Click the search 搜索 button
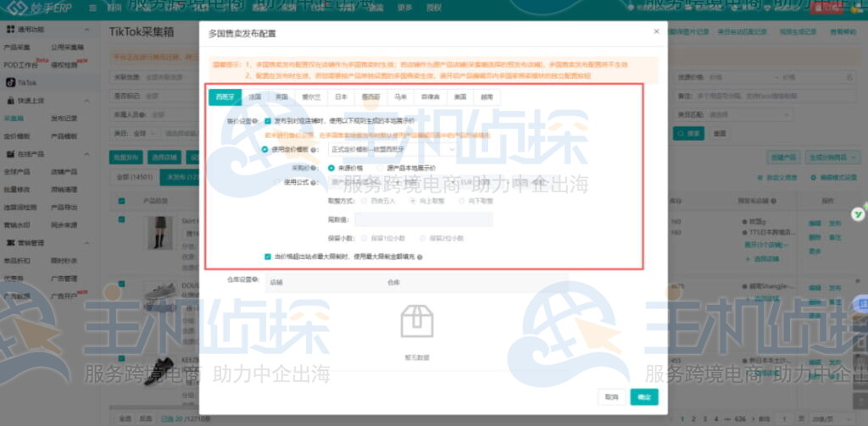This screenshot has height=426, width=868. [x=688, y=133]
